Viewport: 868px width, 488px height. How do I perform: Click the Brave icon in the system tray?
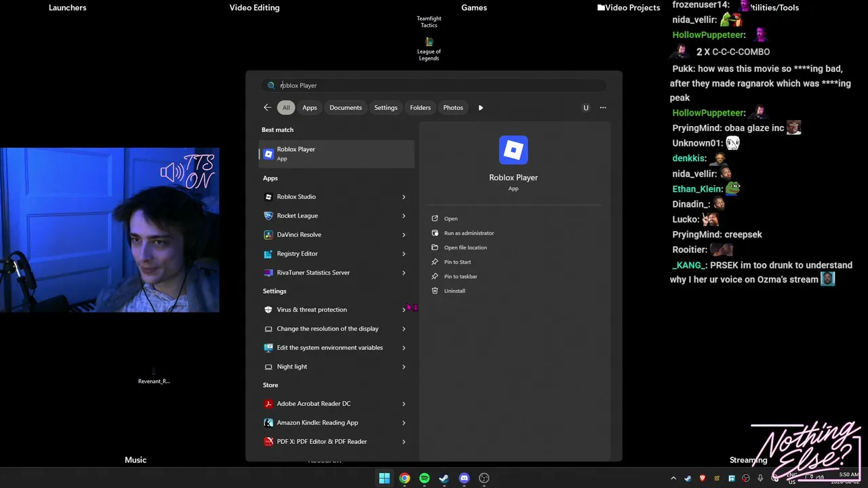[x=703, y=479]
